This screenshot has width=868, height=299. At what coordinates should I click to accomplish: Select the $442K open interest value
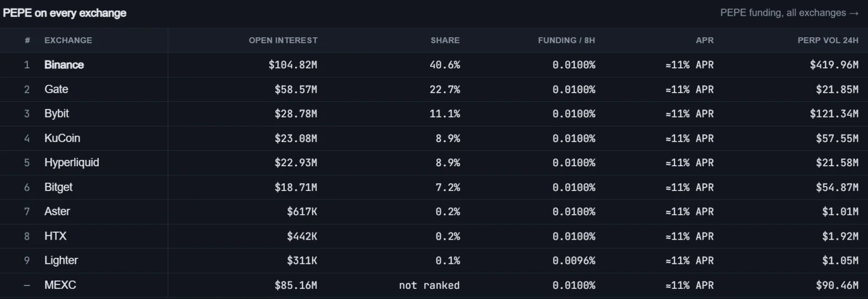302,236
